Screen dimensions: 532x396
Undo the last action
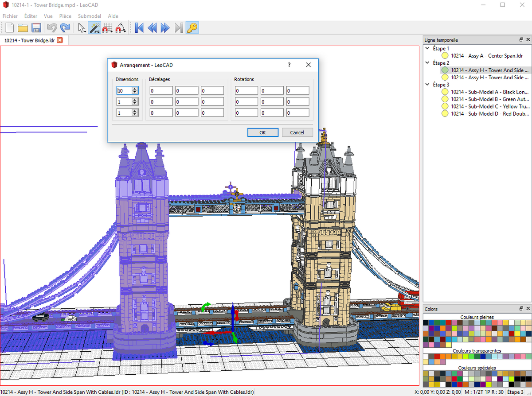tap(52, 28)
